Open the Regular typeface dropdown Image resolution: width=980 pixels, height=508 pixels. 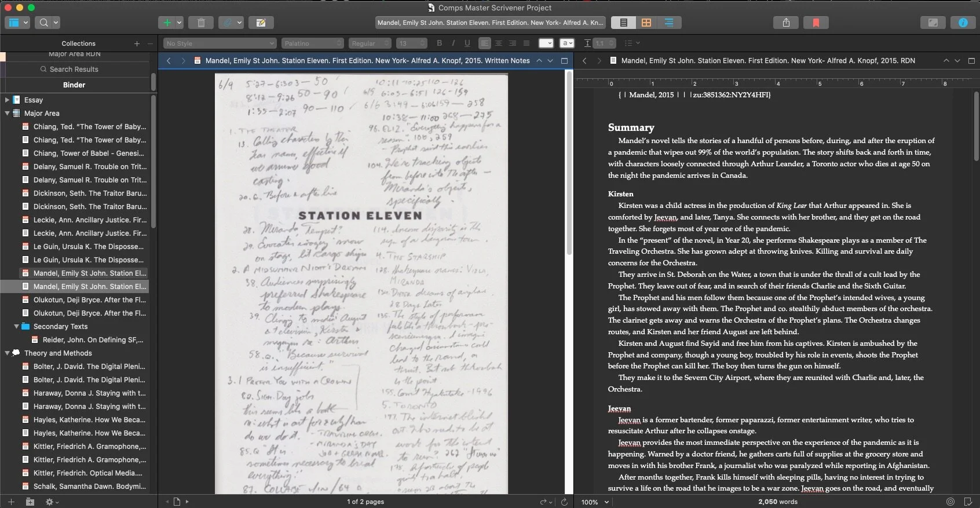click(370, 43)
